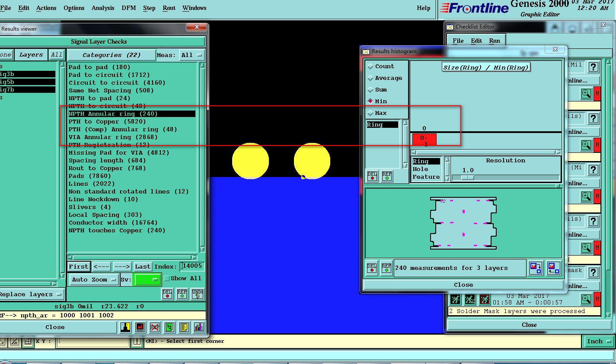Viewport: 616px width, 364px height.
Task: Click Close button in Checklist Editor
Action: (529, 325)
